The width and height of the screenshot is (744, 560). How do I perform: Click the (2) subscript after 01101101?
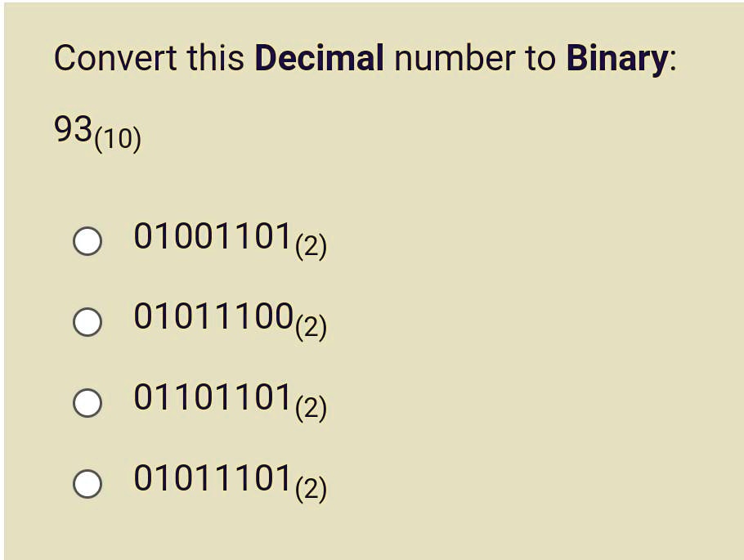[311, 406]
